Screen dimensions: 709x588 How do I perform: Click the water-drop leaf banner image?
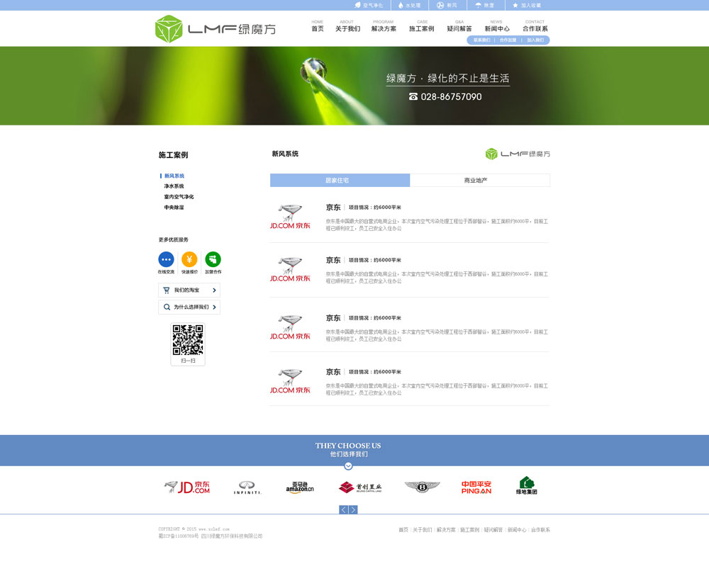(x=354, y=86)
